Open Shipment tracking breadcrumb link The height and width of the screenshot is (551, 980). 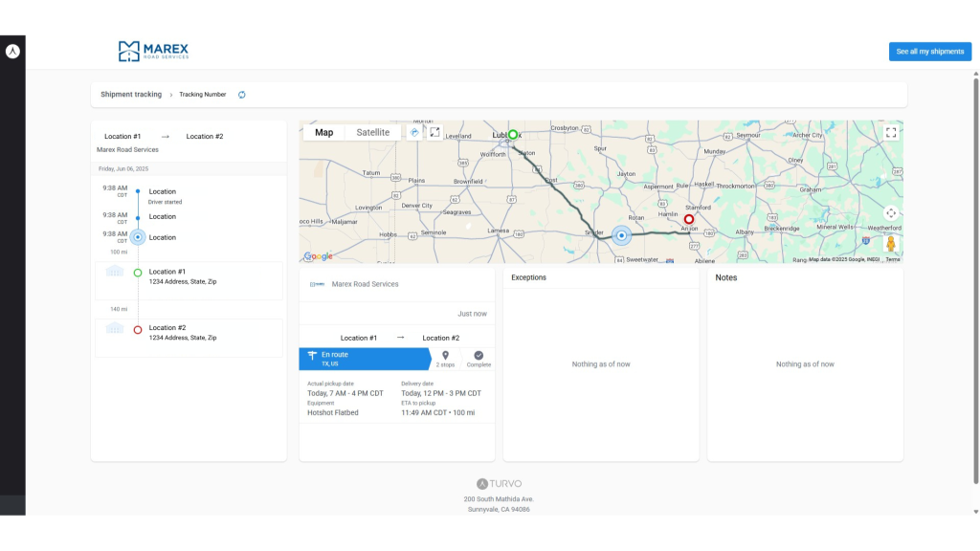(131, 95)
